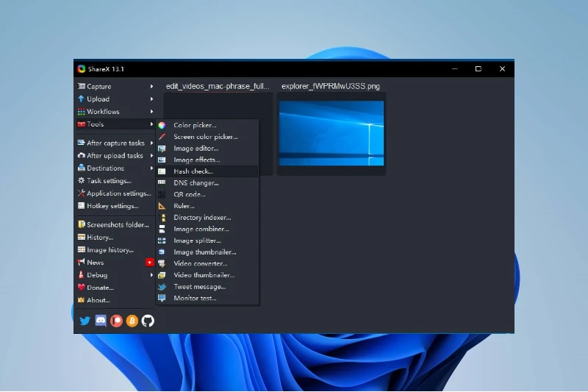Image resolution: width=588 pixels, height=392 pixels.
Task: Expand the Destinations submenu arrow
Action: tap(151, 168)
